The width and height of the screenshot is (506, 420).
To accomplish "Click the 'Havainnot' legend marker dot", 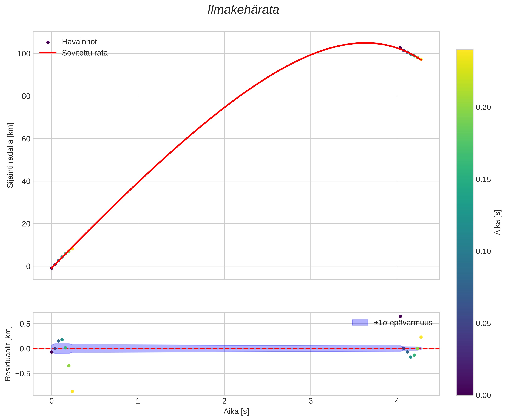I will (x=48, y=42).
